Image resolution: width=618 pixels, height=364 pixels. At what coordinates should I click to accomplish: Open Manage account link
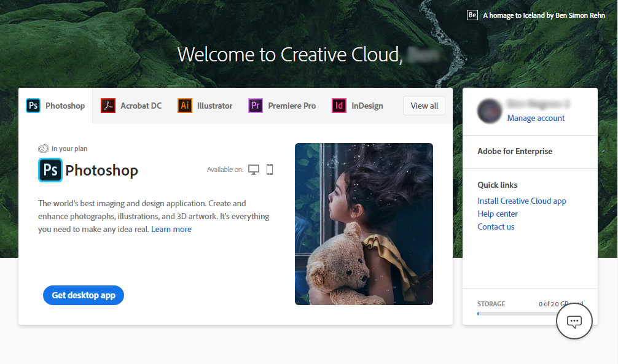536,118
